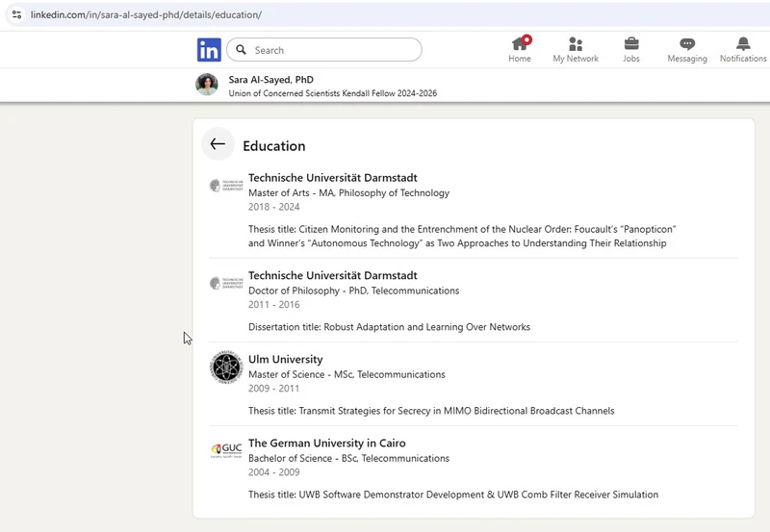Image resolution: width=770 pixels, height=532 pixels.
Task: Open first Technische Universität Darmstadt logo (MA entry)
Action: point(226,186)
